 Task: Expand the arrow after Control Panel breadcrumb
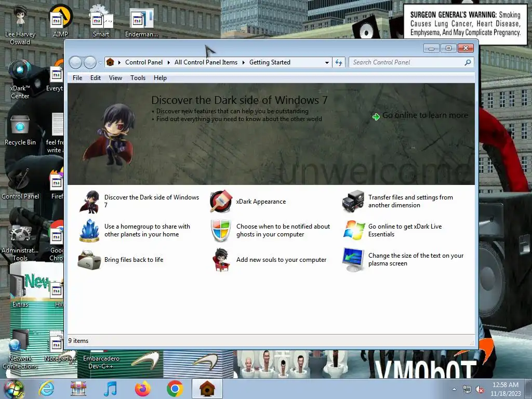pyautogui.click(x=169, y=62)
